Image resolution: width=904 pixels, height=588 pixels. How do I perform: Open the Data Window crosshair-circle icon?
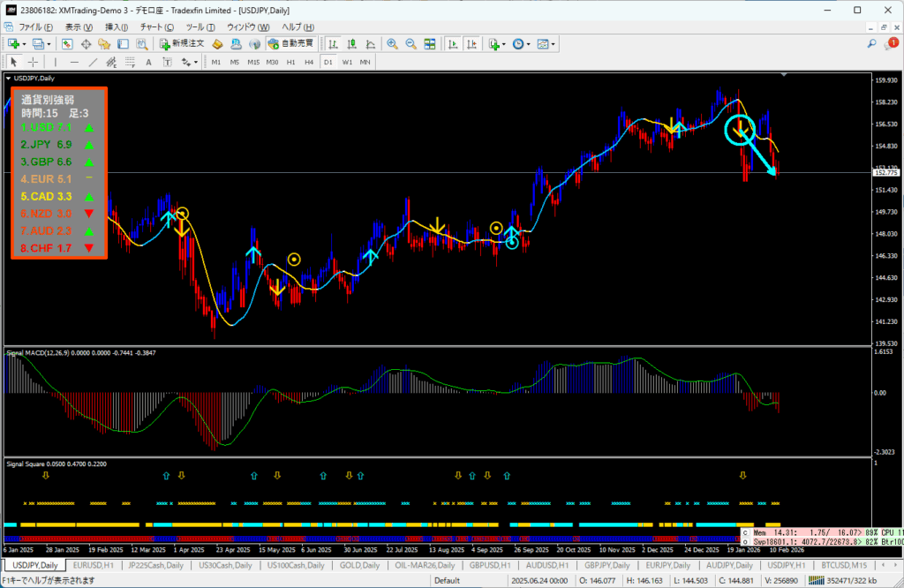(87, 44)
